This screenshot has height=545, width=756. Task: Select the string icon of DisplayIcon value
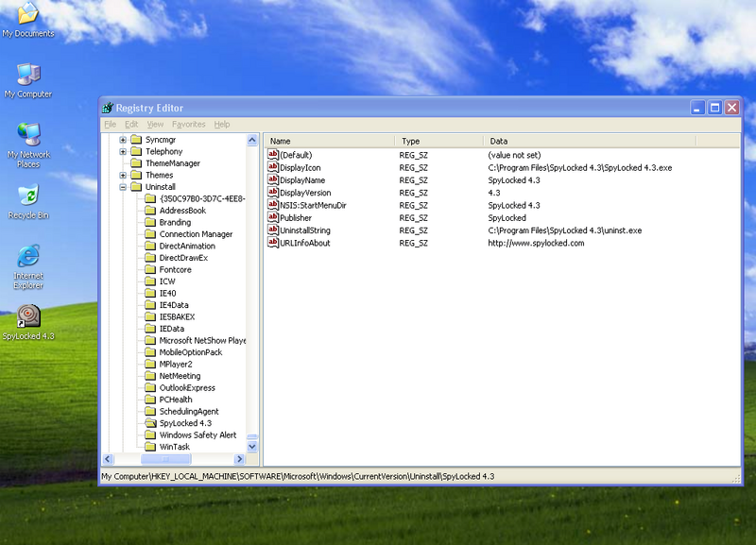[273, 167]
